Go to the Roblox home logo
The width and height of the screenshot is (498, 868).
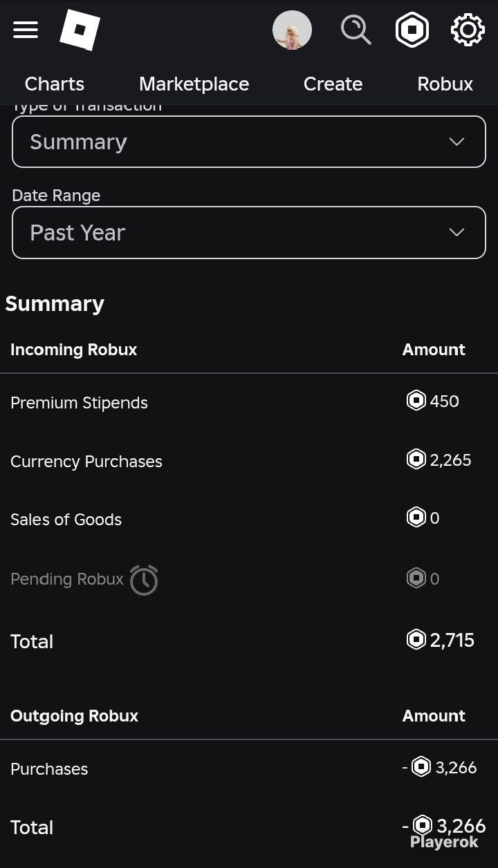80,30
